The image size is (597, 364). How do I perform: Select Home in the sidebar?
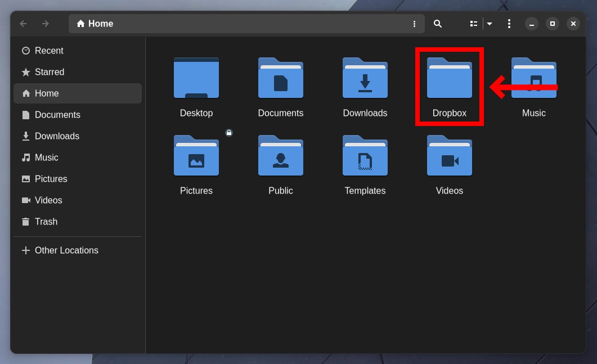tap(78, 93)
